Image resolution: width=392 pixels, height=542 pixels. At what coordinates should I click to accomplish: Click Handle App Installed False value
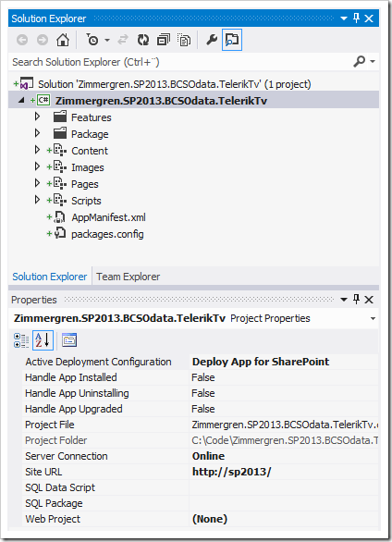203,377
